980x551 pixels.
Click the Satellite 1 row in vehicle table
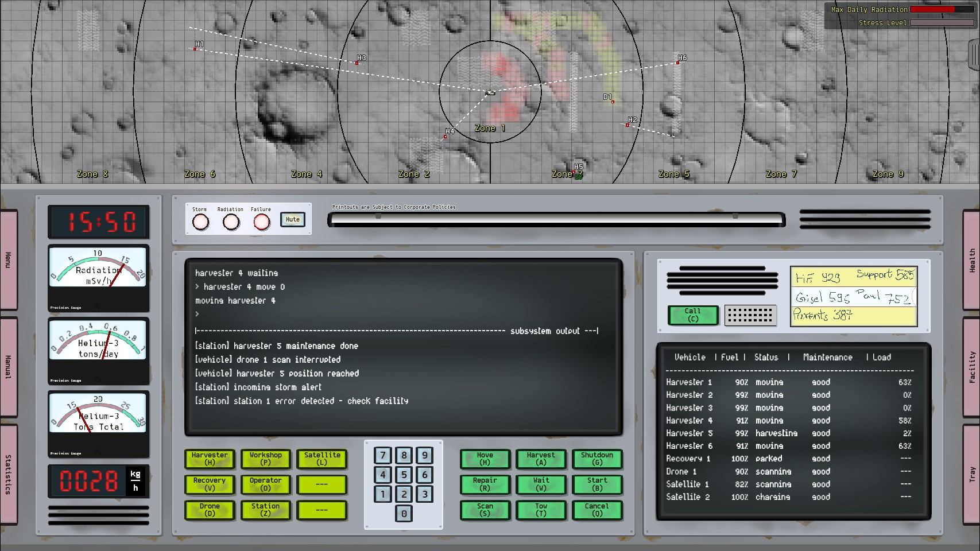789,484
